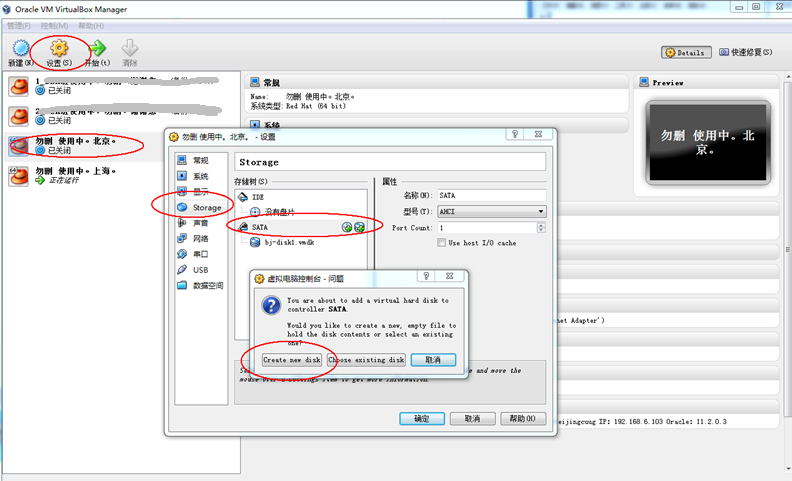792x481 pixels.
Task: Open USB settings category
Action: tap(201, 270)
